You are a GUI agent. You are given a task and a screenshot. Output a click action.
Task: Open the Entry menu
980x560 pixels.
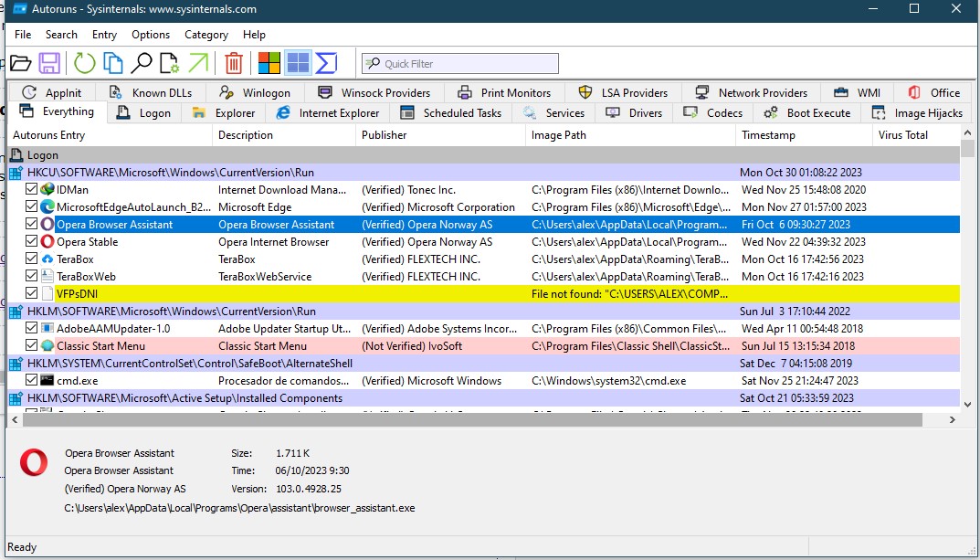104,35
